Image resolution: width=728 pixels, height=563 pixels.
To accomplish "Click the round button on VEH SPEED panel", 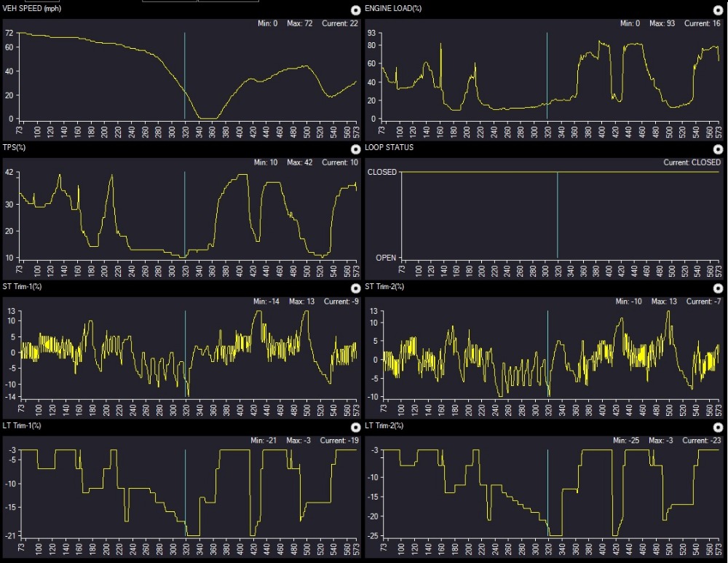I will 355,10.
